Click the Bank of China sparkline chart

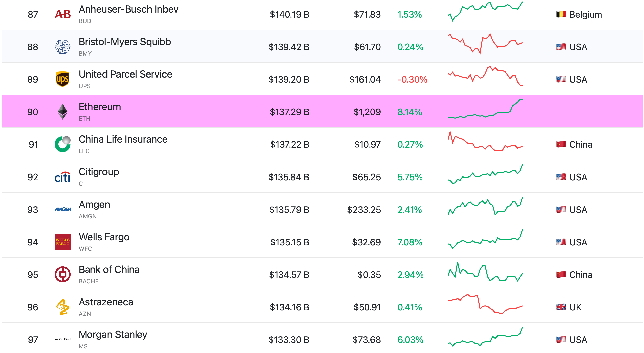tap(485, 272)
